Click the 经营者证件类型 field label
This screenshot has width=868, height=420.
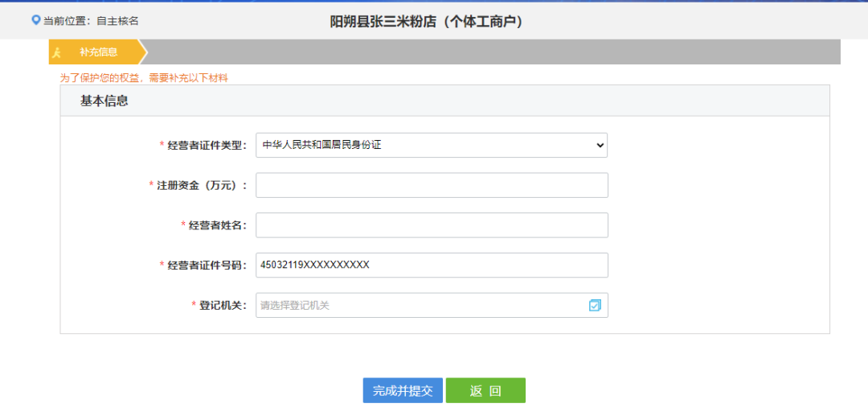[x=207, y=146]
